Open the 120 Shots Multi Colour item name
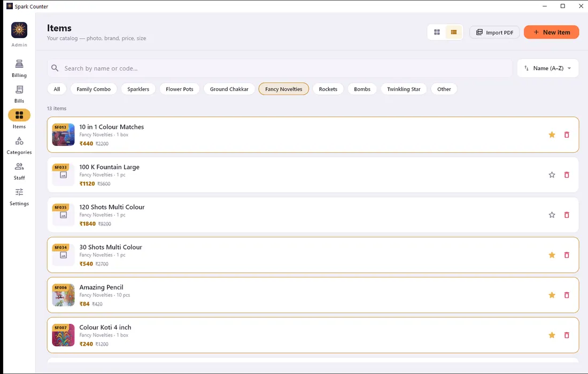Viewport: 588px width, 374px height. (x=112, y=207)
